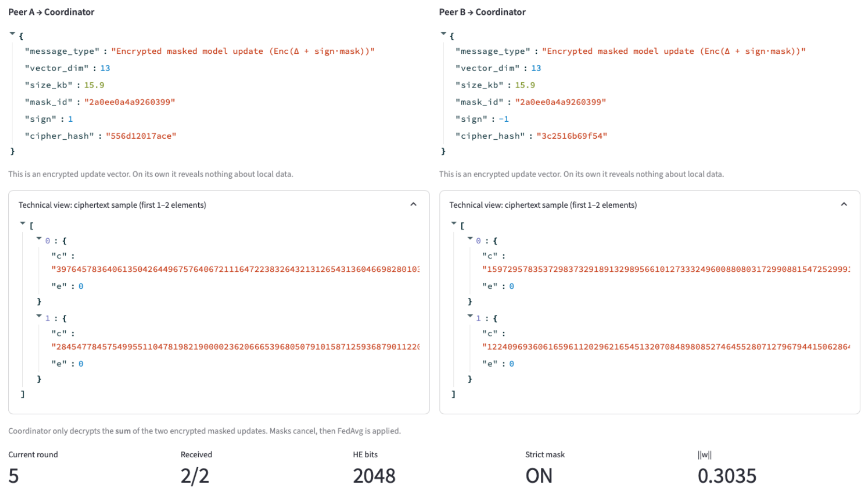Collapse the Technical view panel for Peer B
Image resolution: width=868 pixels, height=494 pixels.
844,204
